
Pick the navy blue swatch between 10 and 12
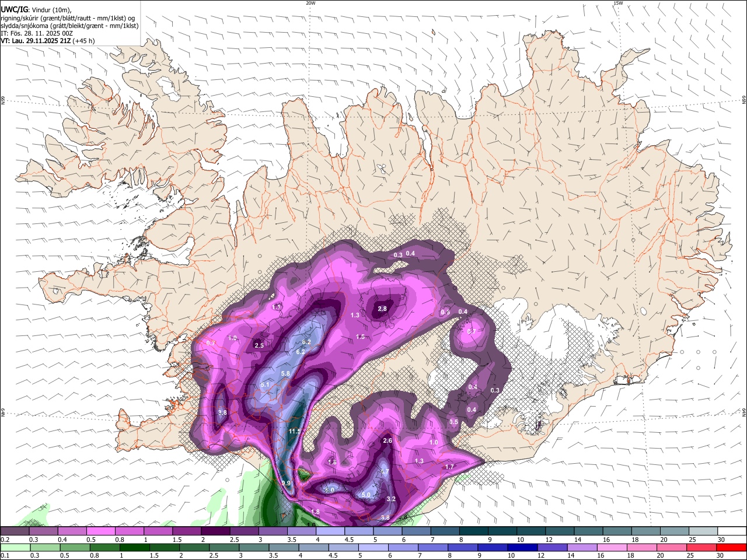coord(521,548)
